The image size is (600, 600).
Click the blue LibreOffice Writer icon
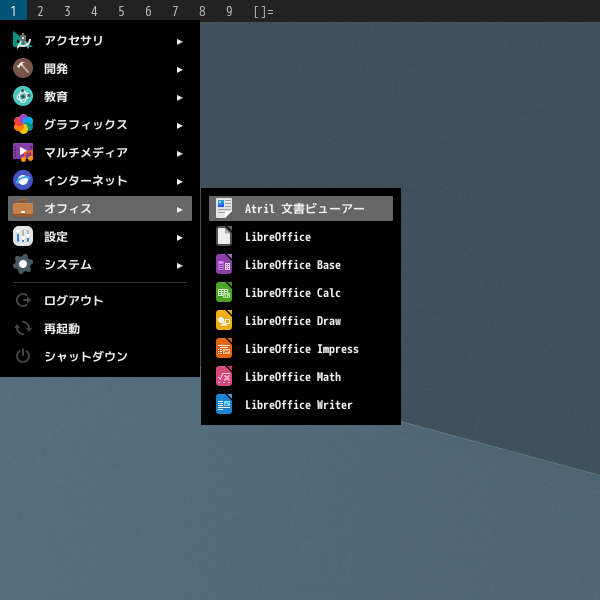224,404
